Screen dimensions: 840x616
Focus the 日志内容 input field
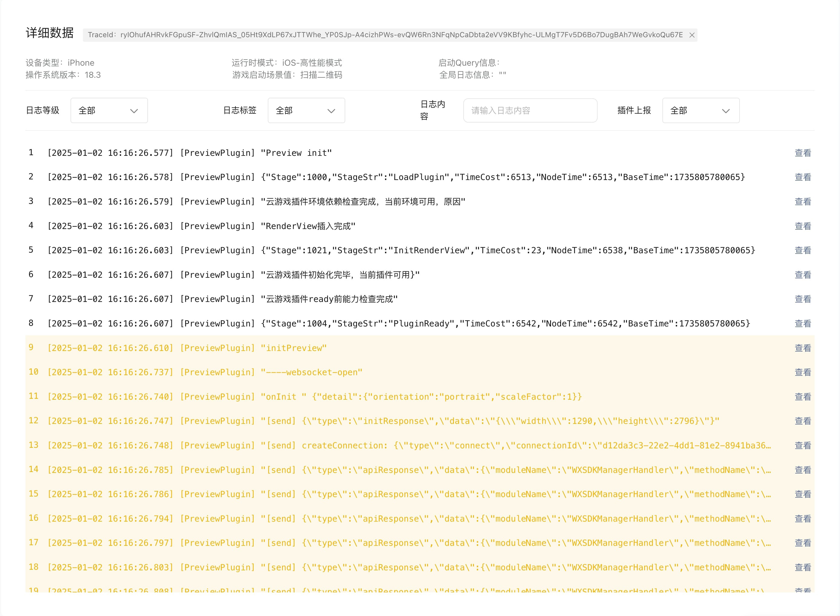[x=530, y=110]
